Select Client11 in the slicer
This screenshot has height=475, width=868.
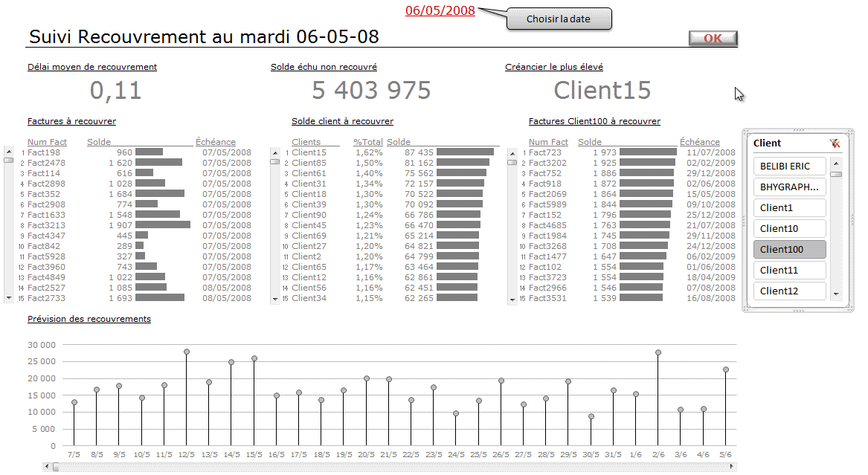pos(789,271)
